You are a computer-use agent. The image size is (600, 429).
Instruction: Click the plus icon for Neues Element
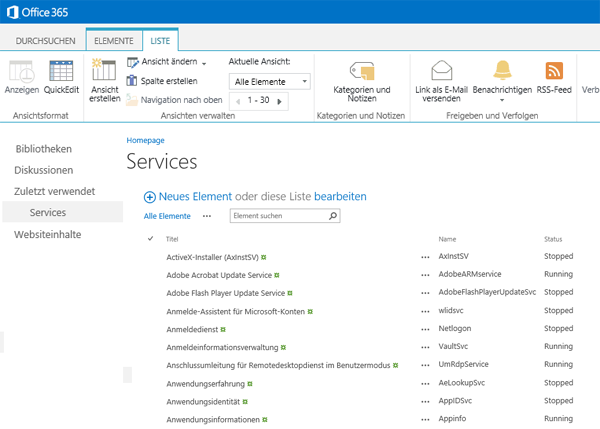(150, 197)
